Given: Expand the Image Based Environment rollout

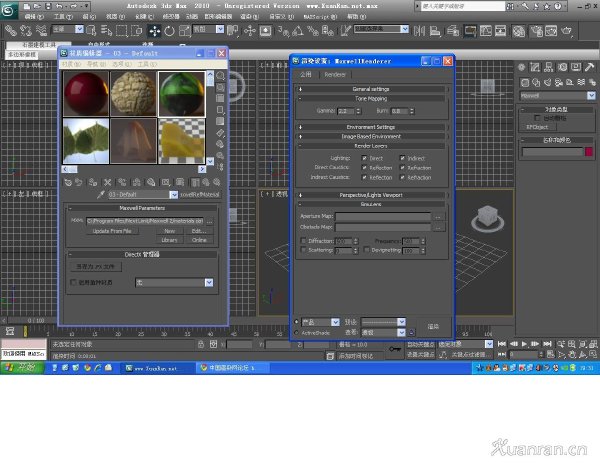Looking at the screenshot, I should pyautogui.click(x=371, y=137).
